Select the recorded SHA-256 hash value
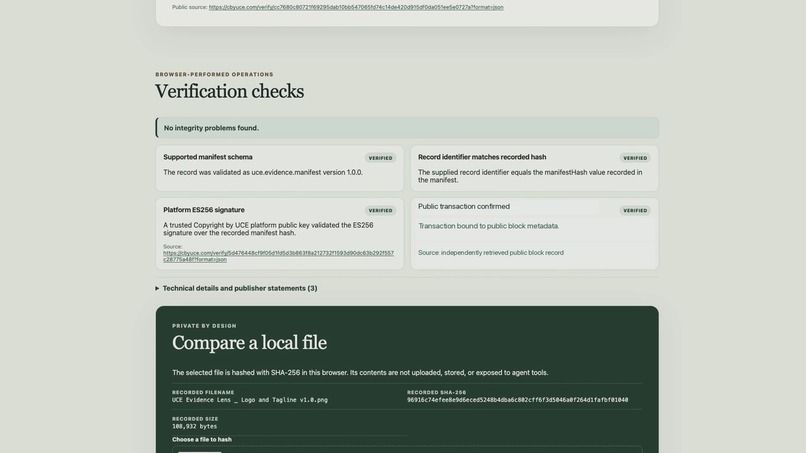Viewport: 806px width, 453px height. 518,400
